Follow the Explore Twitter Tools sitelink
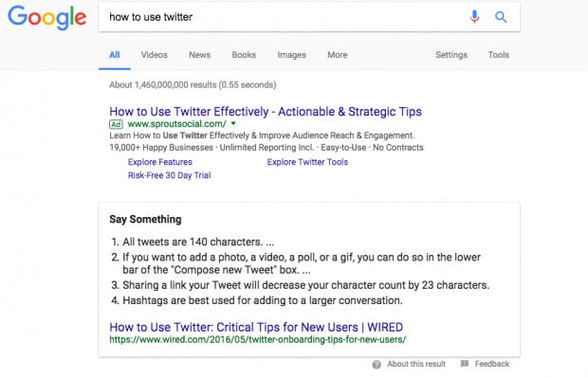This screenshot has height=378, width=588. (307, 162)
